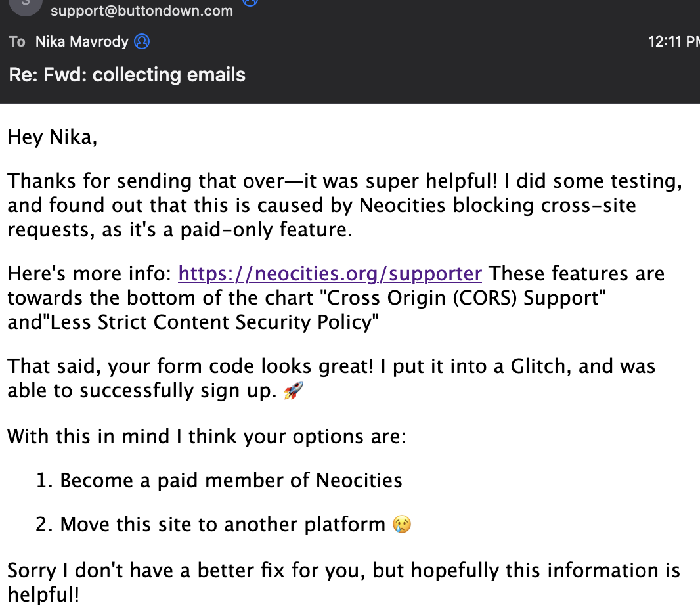The height and width of the screenshot is (616, 700).
Task: Click the subject 'Re: Fwd: collecting emails'
Action: coord(127,75)
